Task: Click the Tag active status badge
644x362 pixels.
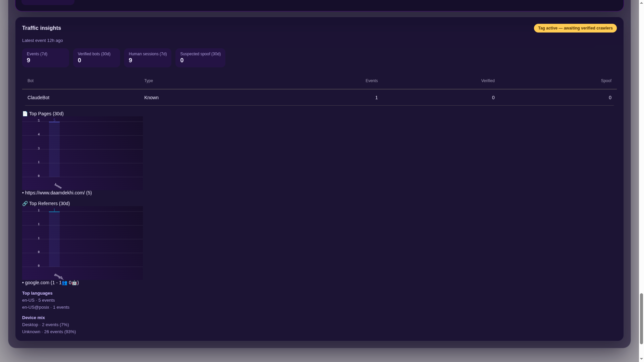Action: pyautogui.click(x=575, y=28)
